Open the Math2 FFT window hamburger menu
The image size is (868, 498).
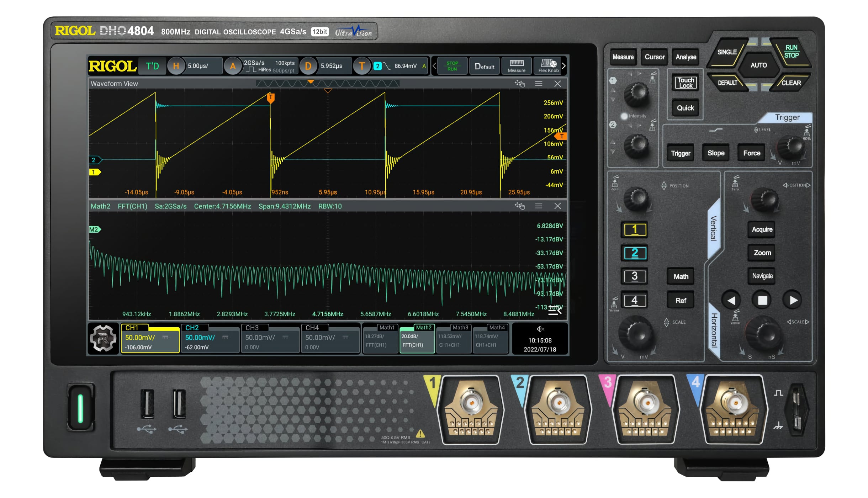(539, 206)
